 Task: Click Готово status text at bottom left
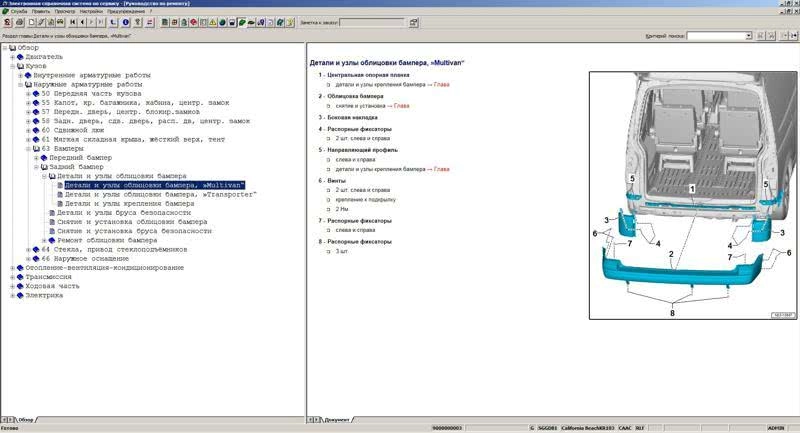[9, 428]
